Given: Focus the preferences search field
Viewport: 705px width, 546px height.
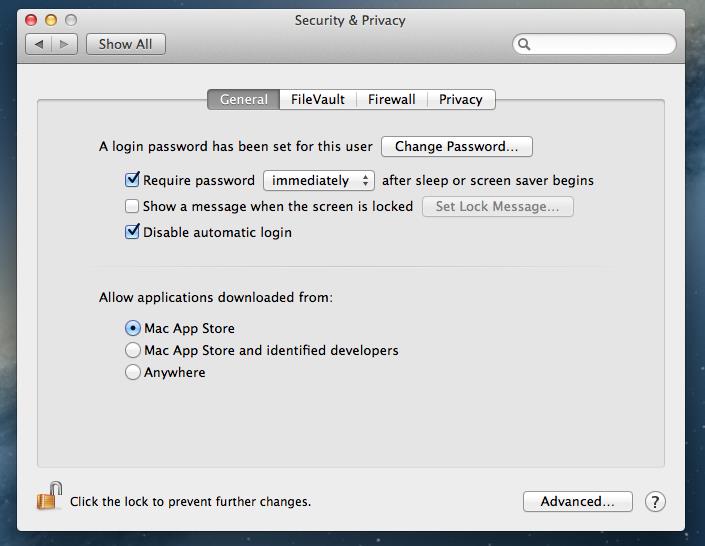Looking at the screenshot, I should click(x=594, y=44).
